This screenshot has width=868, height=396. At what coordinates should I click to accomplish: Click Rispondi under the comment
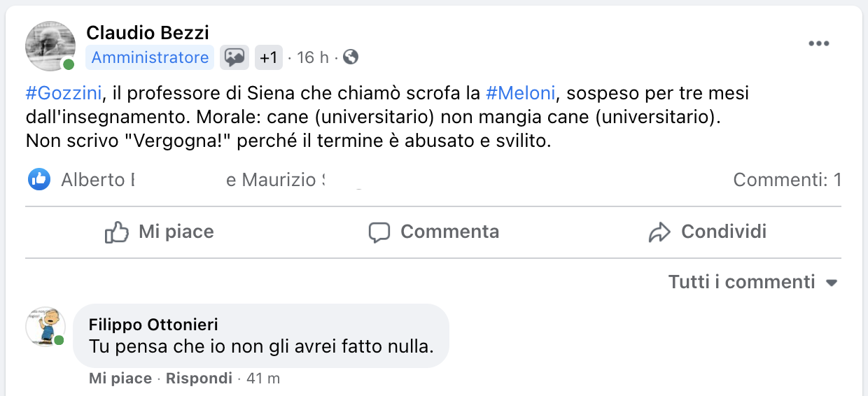[x=199, y=379]
